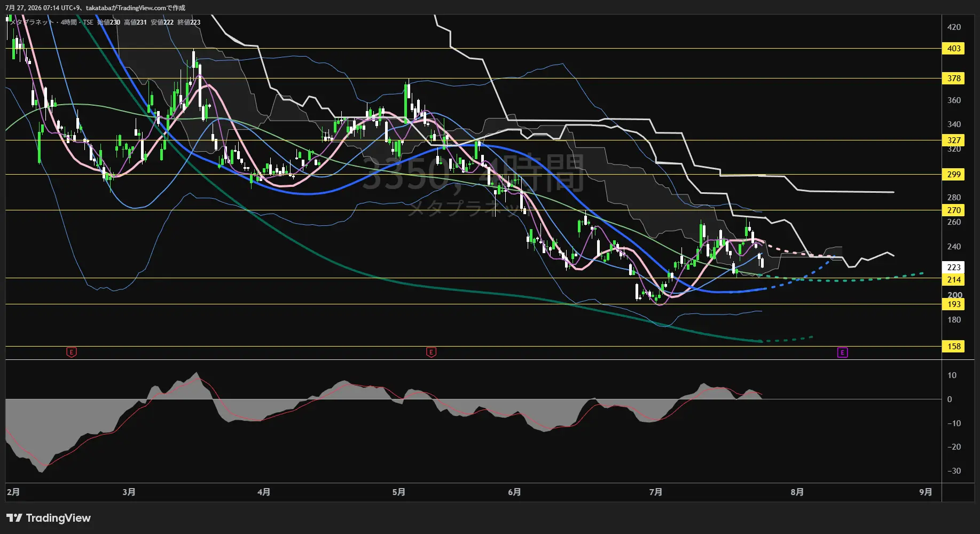The image size is (980, 534).
Task: Click the 360 price axis value
Action: [954, 100]
